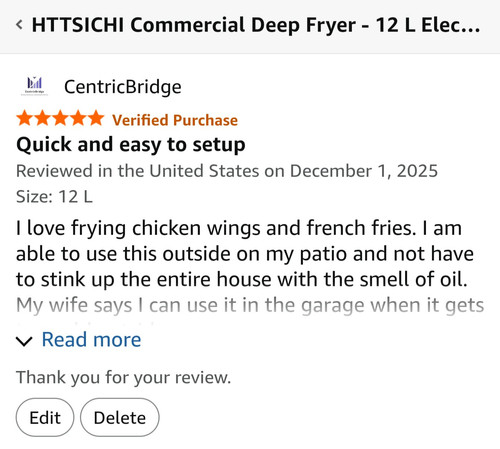Click the third orange rating star

tap(60, 118)
